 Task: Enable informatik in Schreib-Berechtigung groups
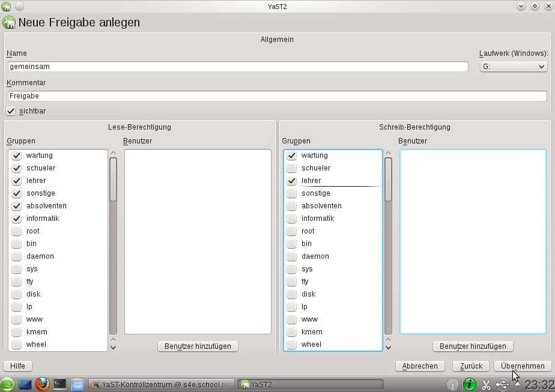coord(291,219)
